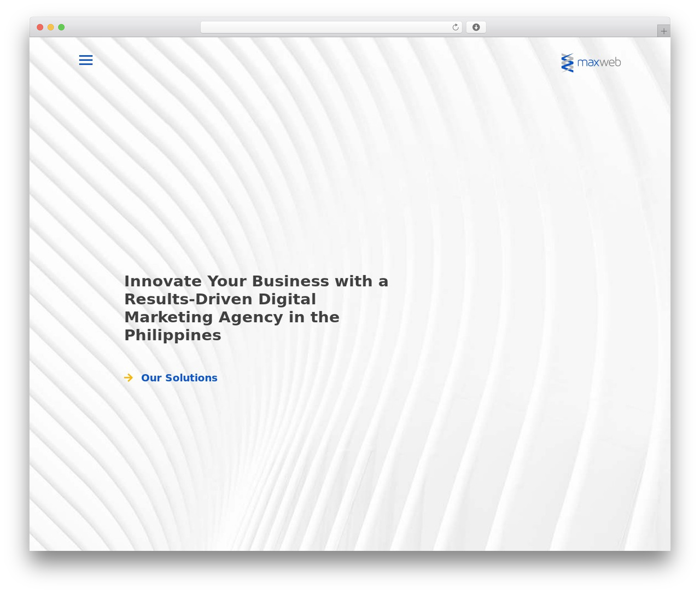Click the maxweb logo
The width and height of the screenshot is (700, 593).
591,62
